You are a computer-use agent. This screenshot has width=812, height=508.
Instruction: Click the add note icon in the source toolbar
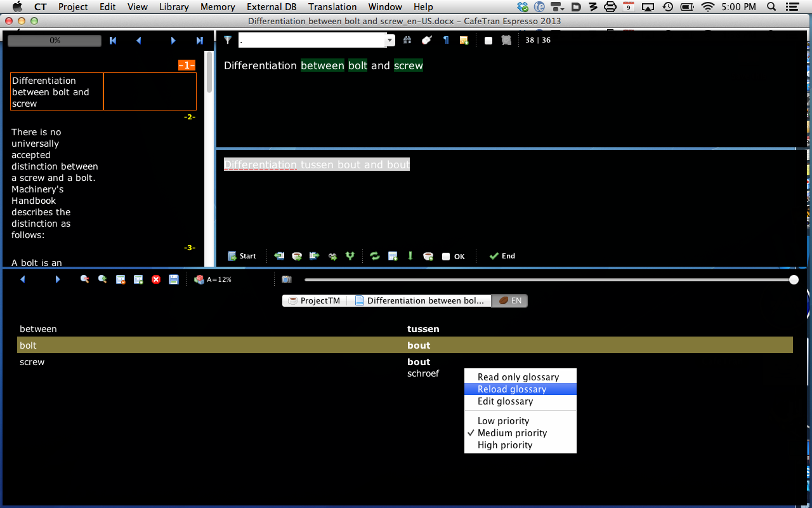point(464,40)
